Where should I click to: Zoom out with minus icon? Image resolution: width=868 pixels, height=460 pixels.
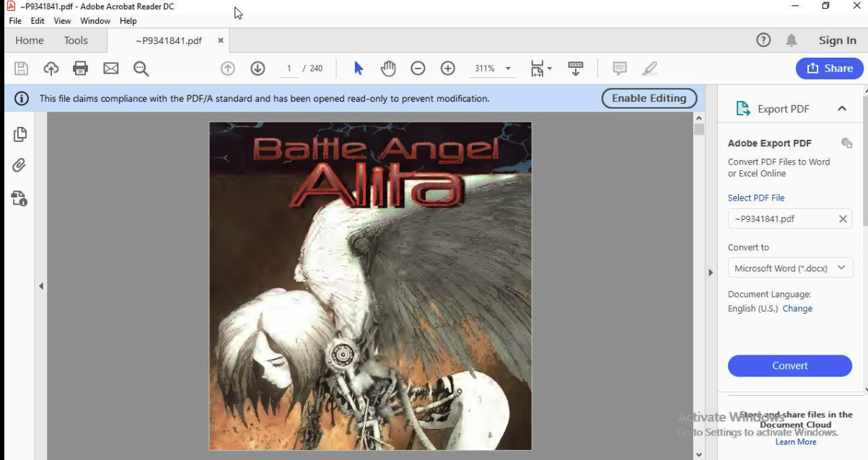click(x=418, y=68)
